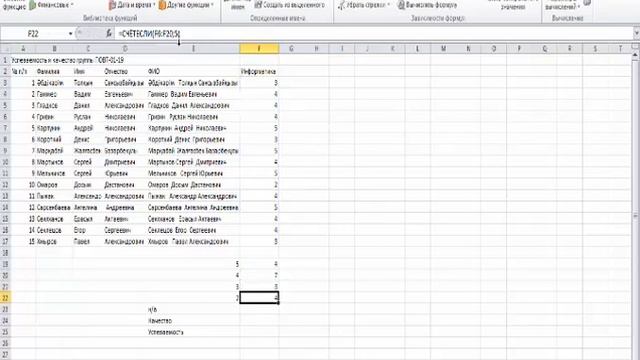Click the Имя header cell

88,71
